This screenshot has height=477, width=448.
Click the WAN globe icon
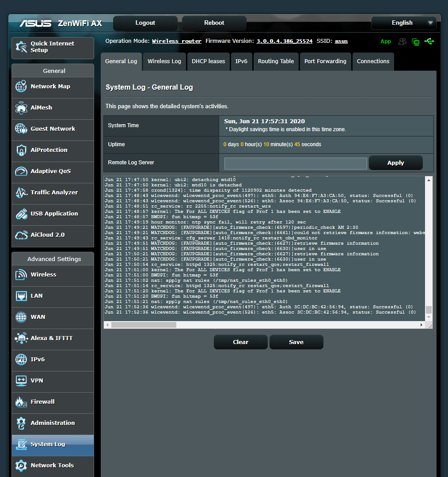[x=21, y=317]
